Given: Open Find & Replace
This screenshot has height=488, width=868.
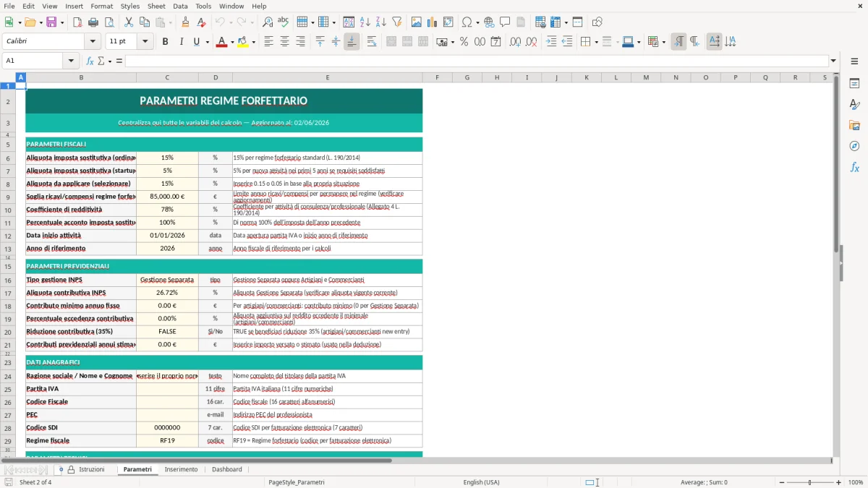Looking at the screenshot, I should [268, 22].
